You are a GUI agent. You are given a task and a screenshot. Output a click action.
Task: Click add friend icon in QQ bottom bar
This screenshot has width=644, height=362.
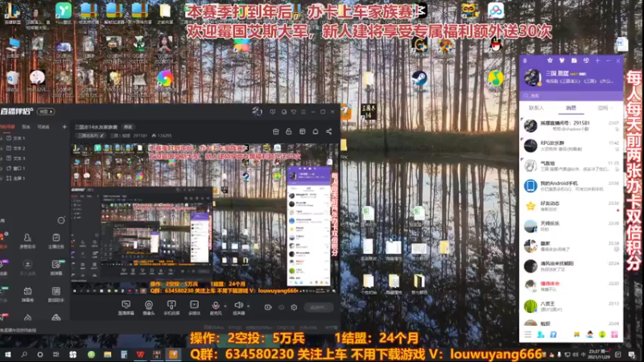tap(540, 335)
